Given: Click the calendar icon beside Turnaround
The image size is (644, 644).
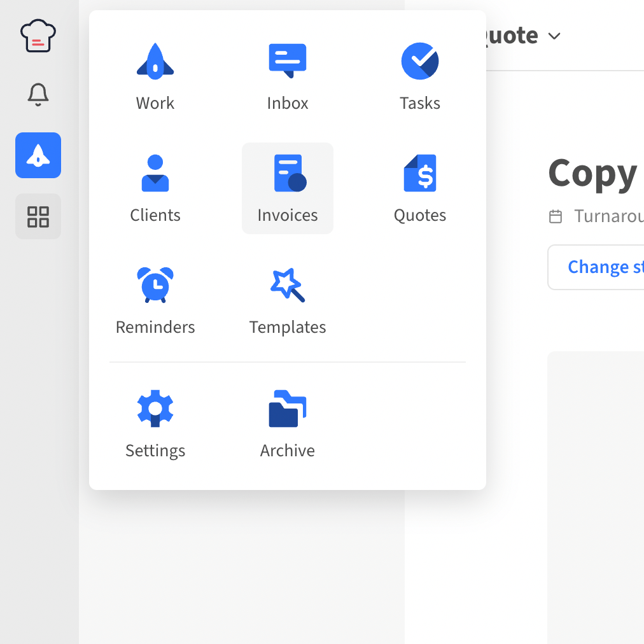Looking at the screenshot, I should click(x=556, y=217).
